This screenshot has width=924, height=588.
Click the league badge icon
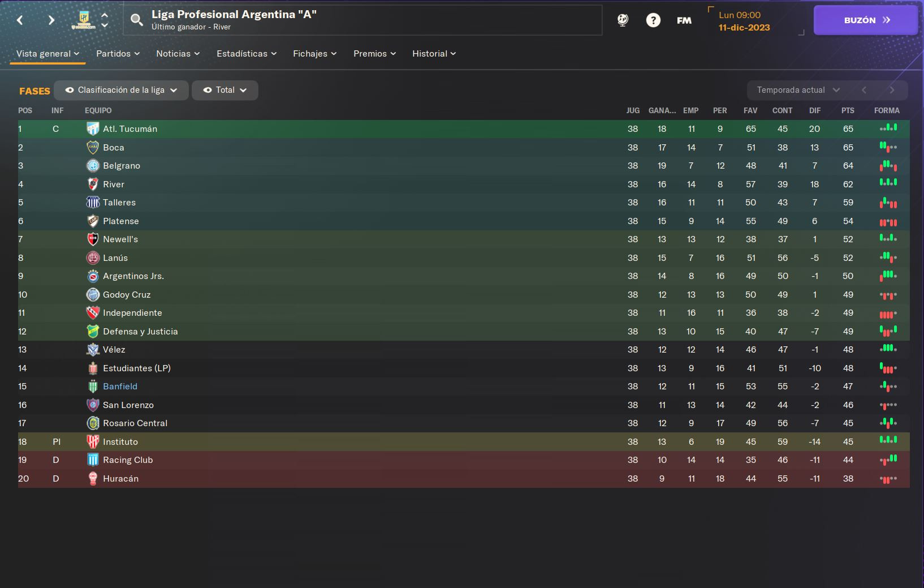coord(83,20)
